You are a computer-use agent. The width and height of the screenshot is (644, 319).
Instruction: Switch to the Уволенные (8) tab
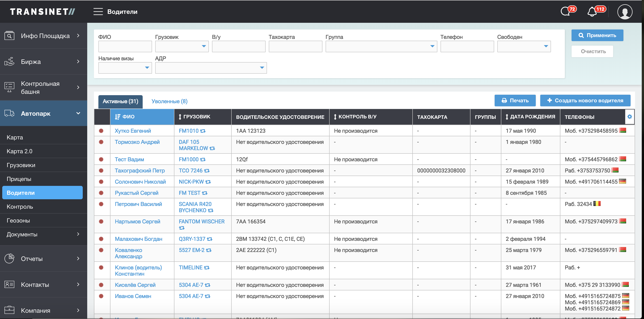click(169, 101)
